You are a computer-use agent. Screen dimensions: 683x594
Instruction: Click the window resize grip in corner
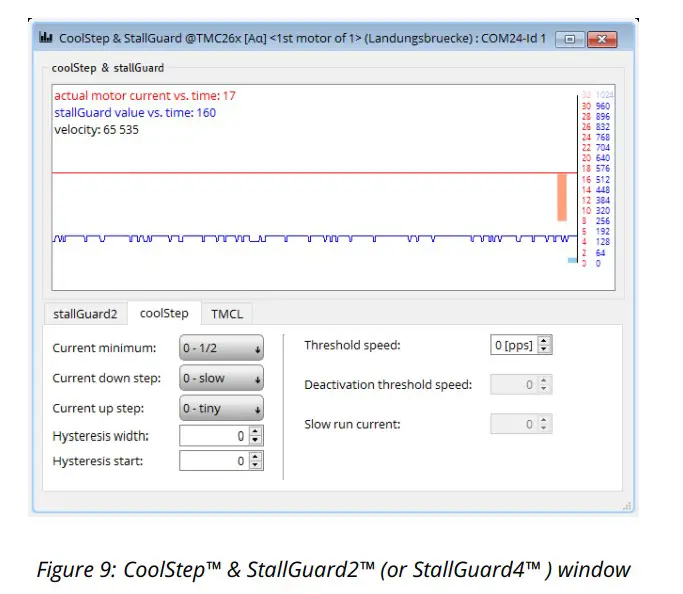tap(627, 506)
